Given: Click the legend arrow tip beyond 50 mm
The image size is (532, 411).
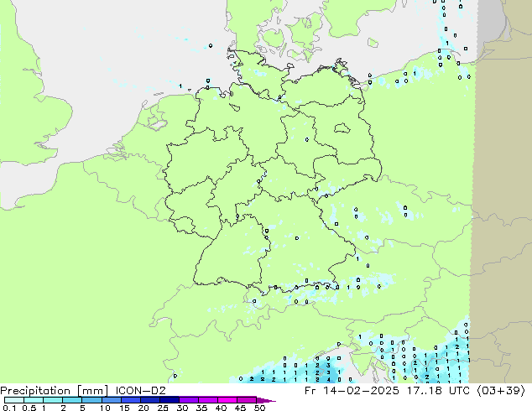Looking at the screenshot, I should (266, 400).
